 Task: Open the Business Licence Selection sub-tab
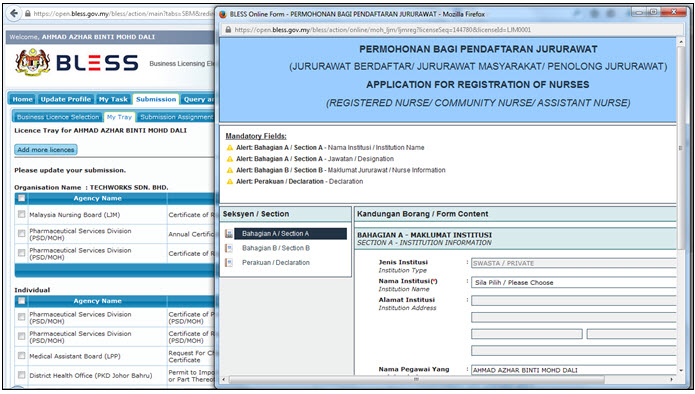click(58, 117)
